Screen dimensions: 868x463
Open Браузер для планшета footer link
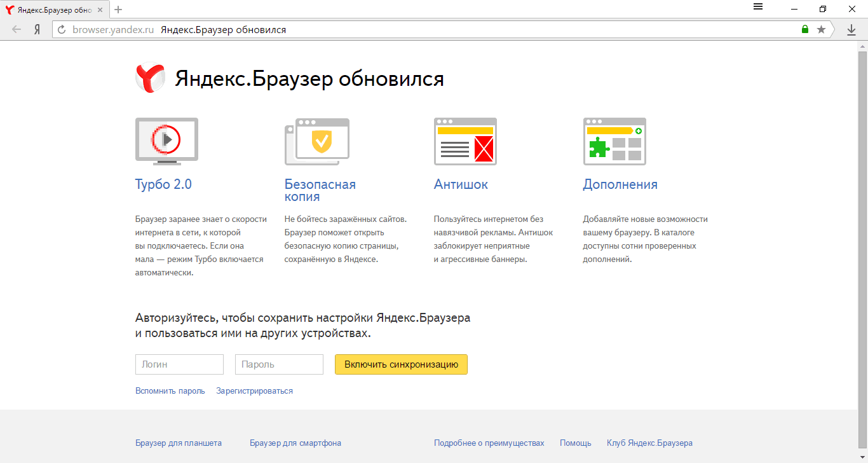coord(179,443)
